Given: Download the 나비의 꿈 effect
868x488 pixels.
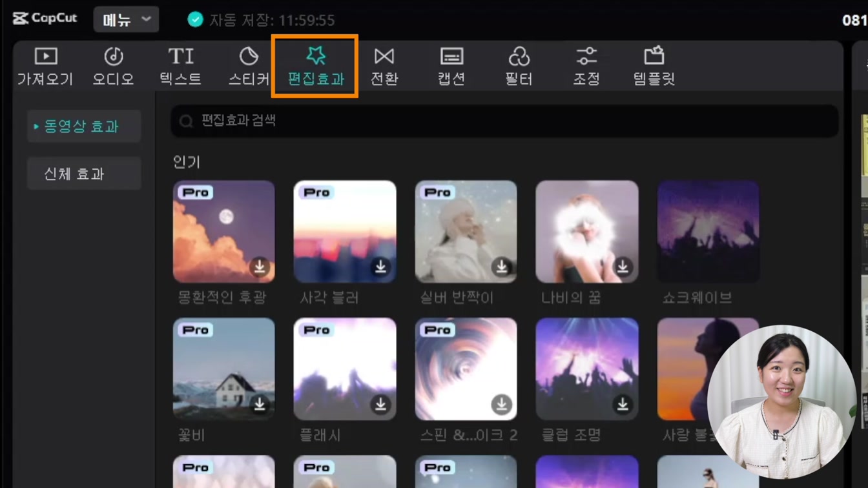Looking at the screenshot, I should point(623,267).
